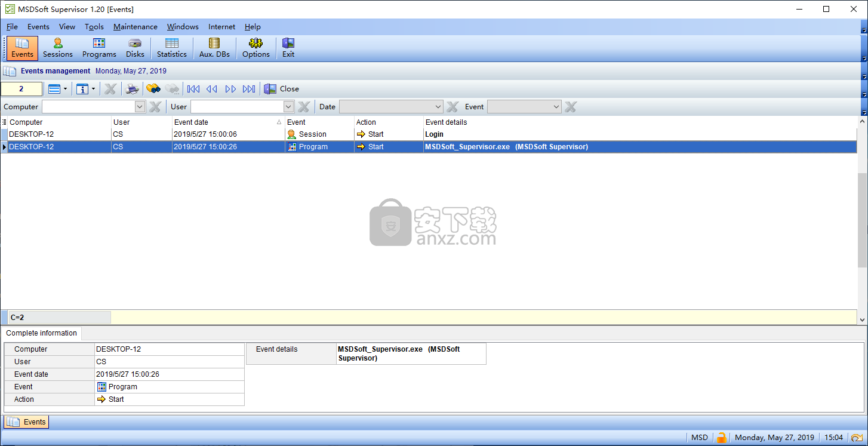Viewport: 868px width, 446px height.
Task: Click the icon right of status bar clock
Action: pyautogui.click(x=857, y=438)
